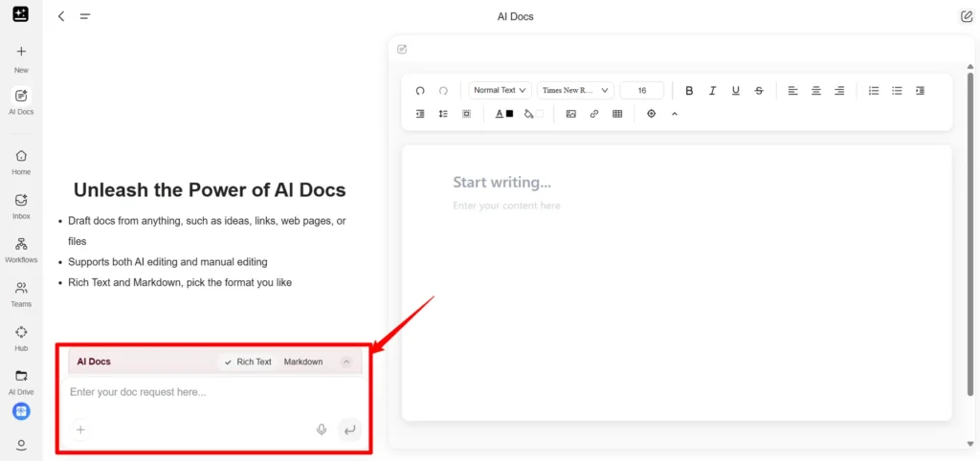980x461 pixels.
Task: Create a new item with New plus icon
Action: 21,52
